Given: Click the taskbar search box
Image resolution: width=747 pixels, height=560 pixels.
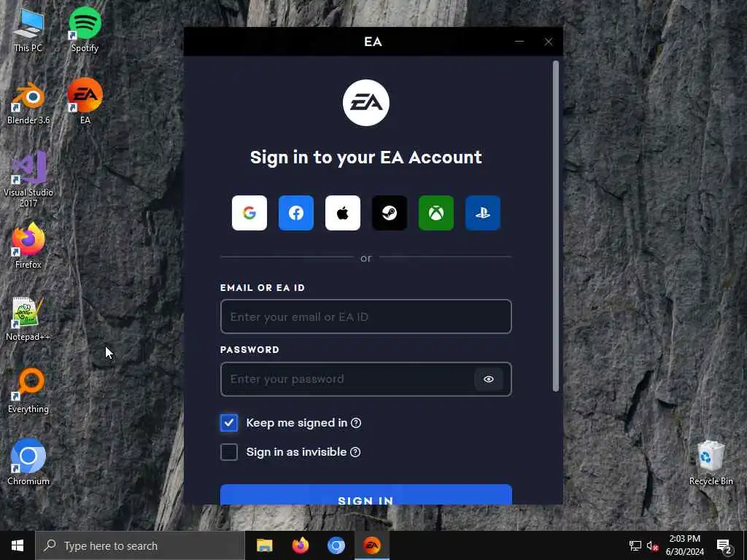Looking at the screenshot, I should (140, 545).
